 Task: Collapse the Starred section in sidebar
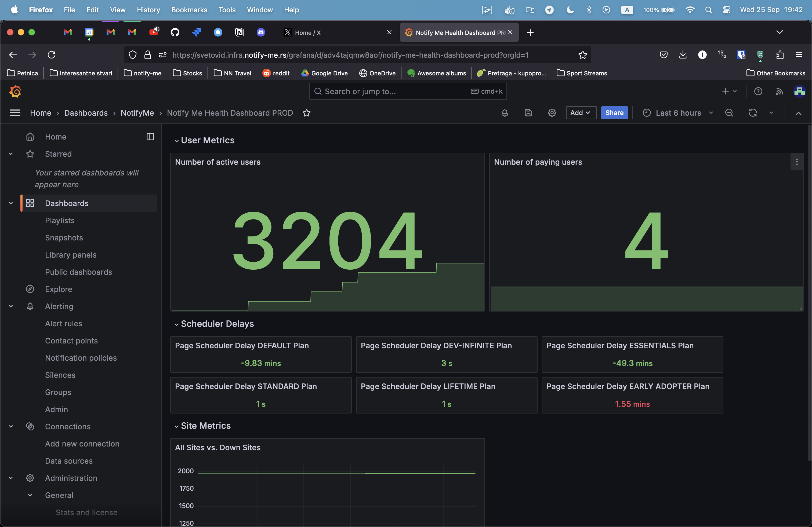(x=10, y=154)
